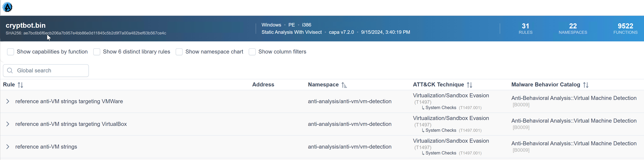Sort by ATT&CK Technique arrows icon
This screenshot has width=644, height=160.
(470, 85)
